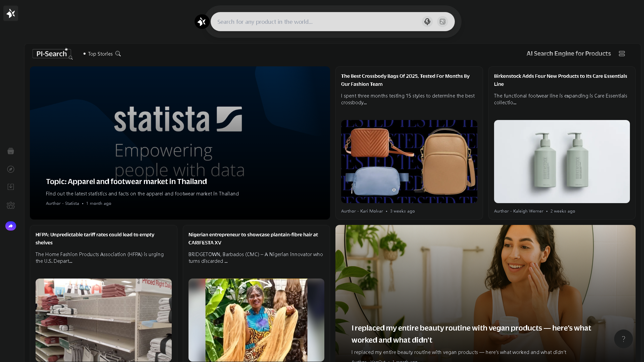Click the empty store shelves thumbnail

point(104,320)
